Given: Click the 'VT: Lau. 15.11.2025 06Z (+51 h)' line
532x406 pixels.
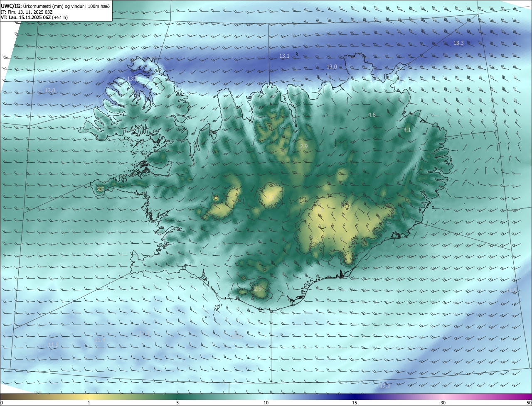Looking at the screenshot, I should 34,17.
